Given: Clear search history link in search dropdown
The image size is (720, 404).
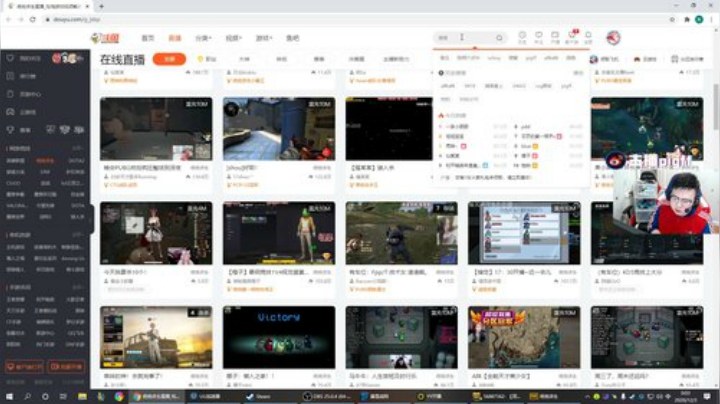Looking at the screenshot, I should click(x=578, y=73).
